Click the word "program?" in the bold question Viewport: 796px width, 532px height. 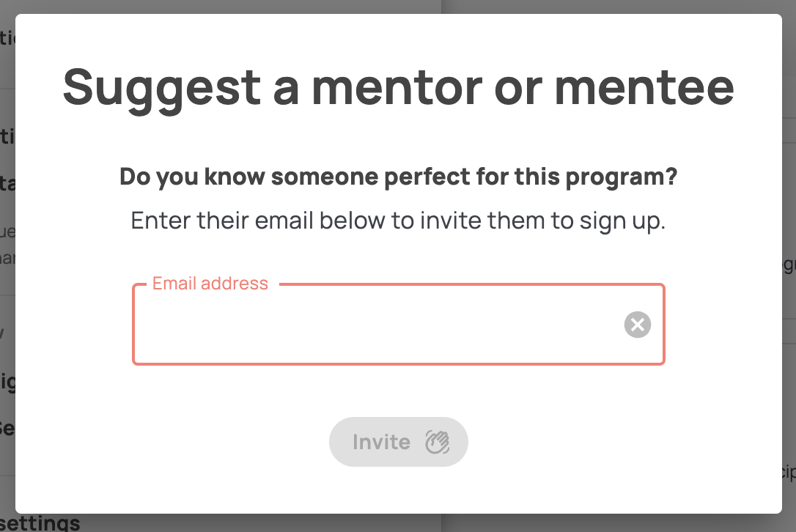coord(622,177)
